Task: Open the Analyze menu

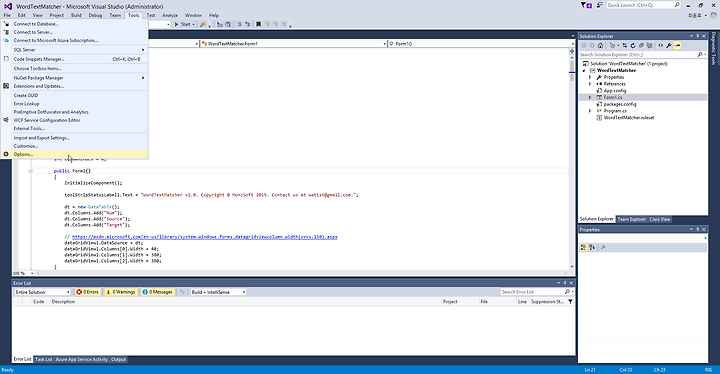Action: click(169, 15)
